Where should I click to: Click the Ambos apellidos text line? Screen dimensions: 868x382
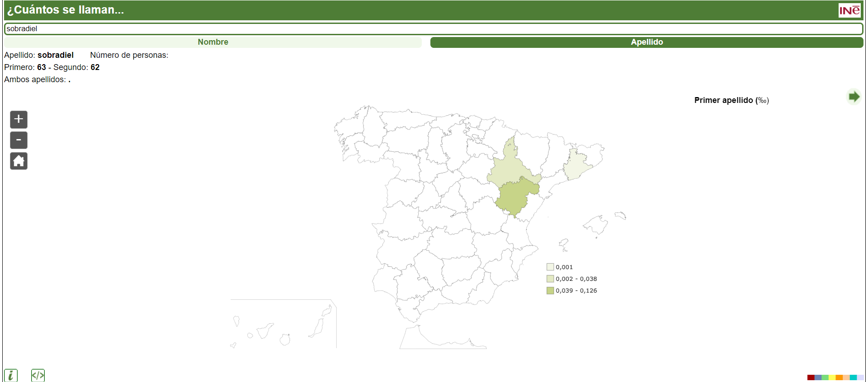[37, 79]
